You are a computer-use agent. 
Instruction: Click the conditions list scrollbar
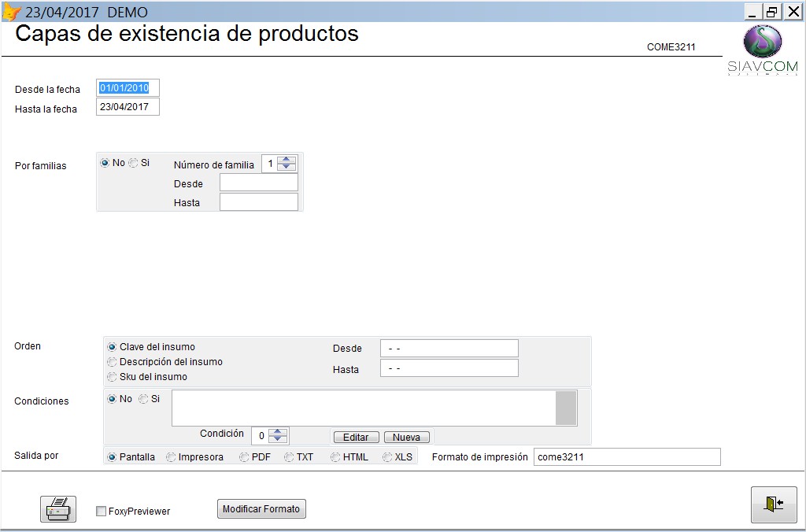[566, 408]
